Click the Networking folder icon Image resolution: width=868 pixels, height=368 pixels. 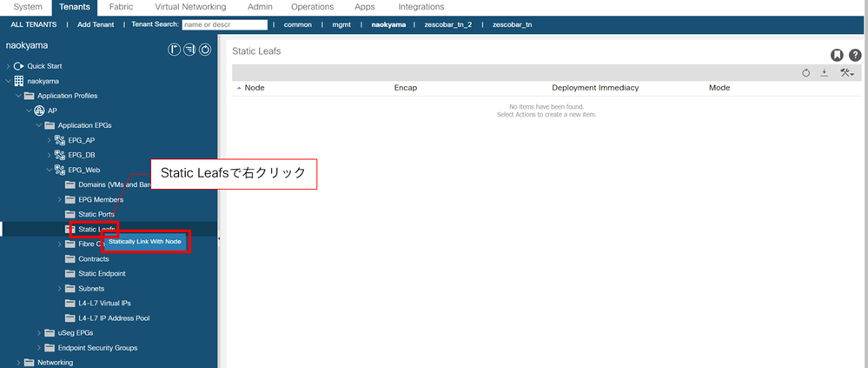click(x=29, y=363)
